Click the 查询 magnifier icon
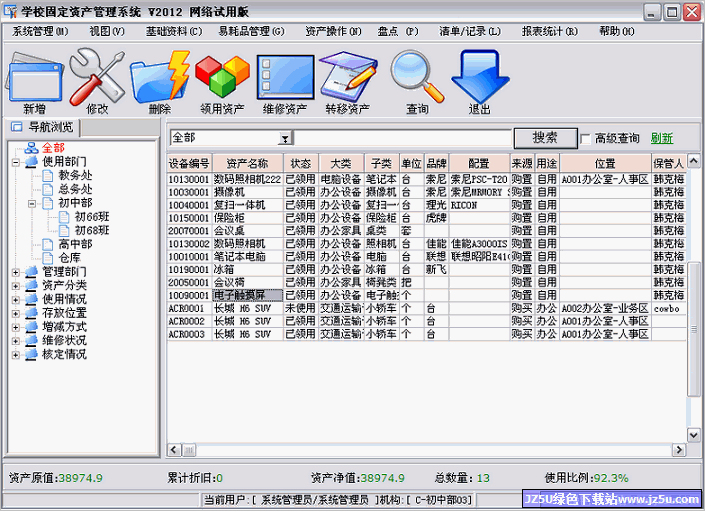The width and height of the screenshot is (705, 511). pos(417,76)
